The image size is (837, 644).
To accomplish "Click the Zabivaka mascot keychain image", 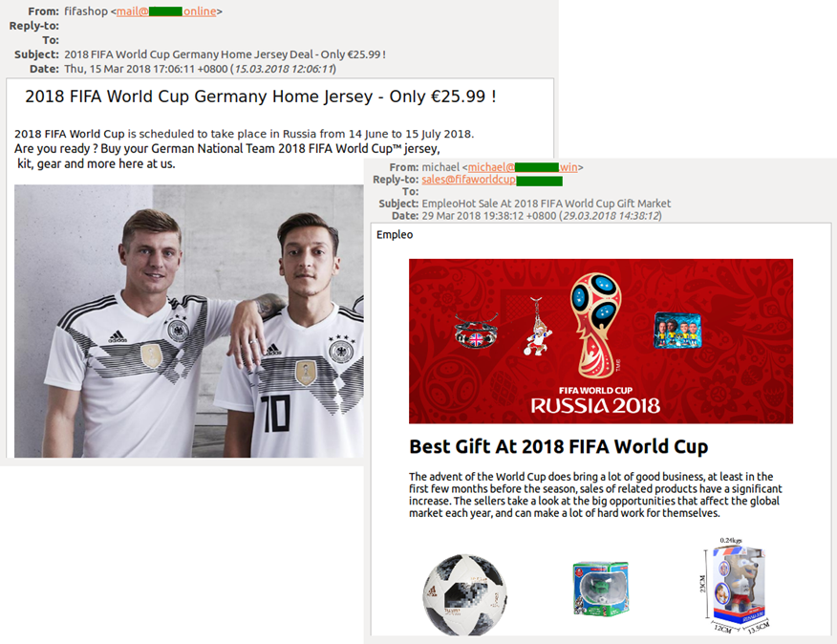I will (x=538, y=326).
